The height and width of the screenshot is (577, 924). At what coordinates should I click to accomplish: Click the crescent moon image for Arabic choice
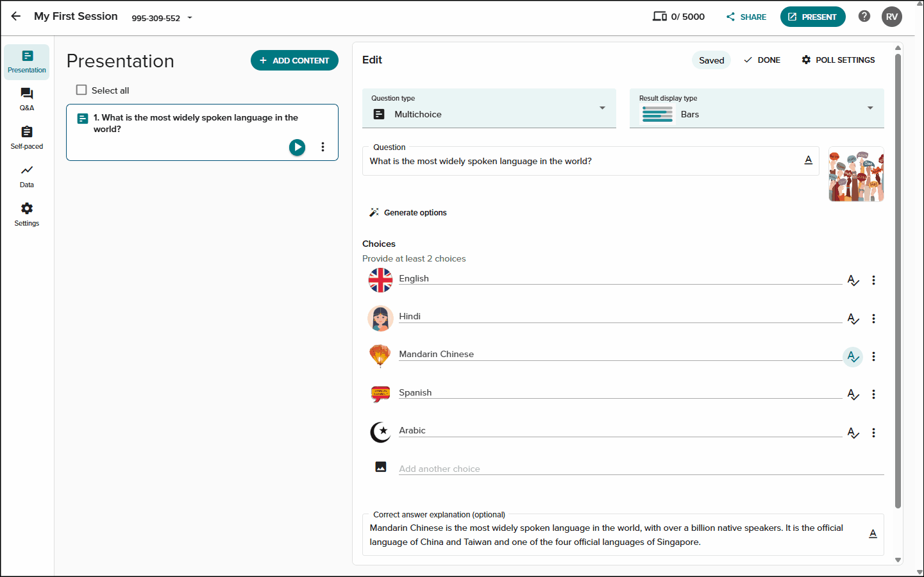(380, 432)
